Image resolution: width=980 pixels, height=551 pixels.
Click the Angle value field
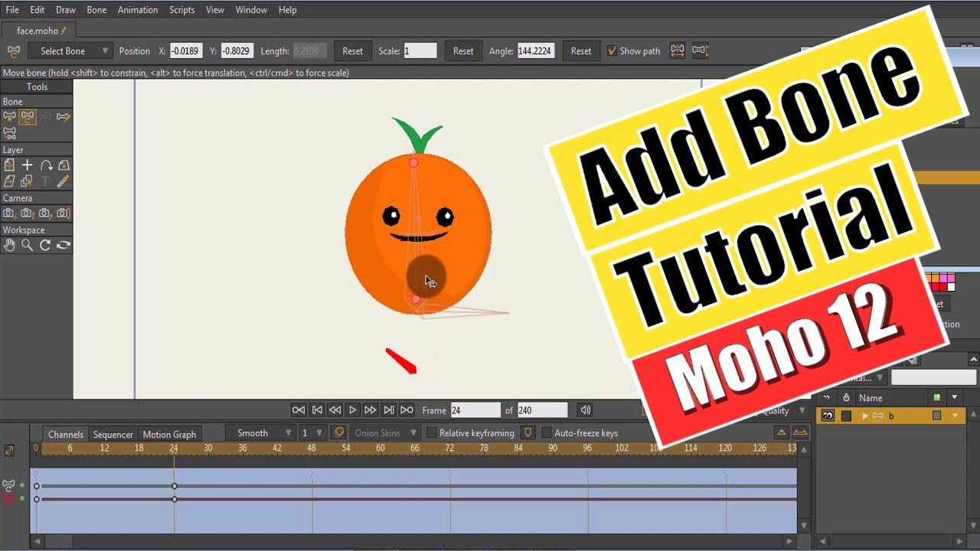pos(536,51)
